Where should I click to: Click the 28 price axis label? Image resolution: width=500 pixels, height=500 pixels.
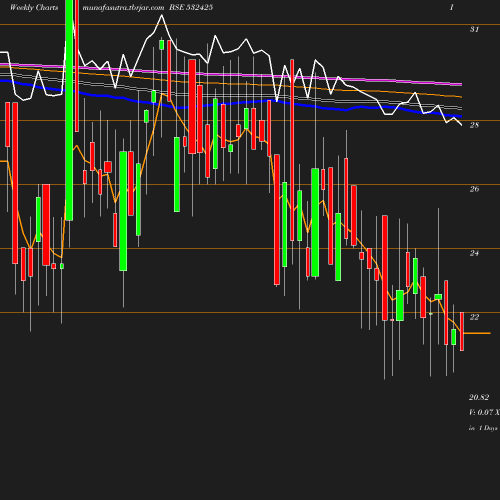[474, 125]
